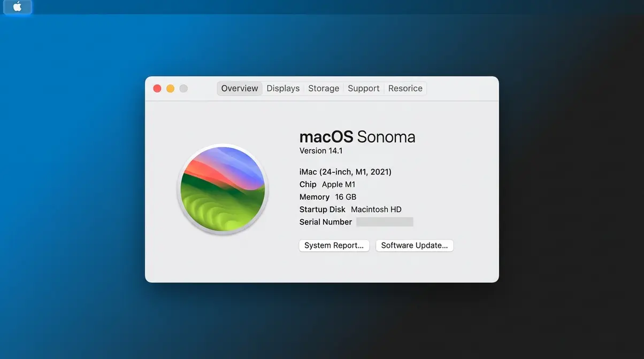
Task: Go to the Support tab
Action: click(x=364, y=88)
